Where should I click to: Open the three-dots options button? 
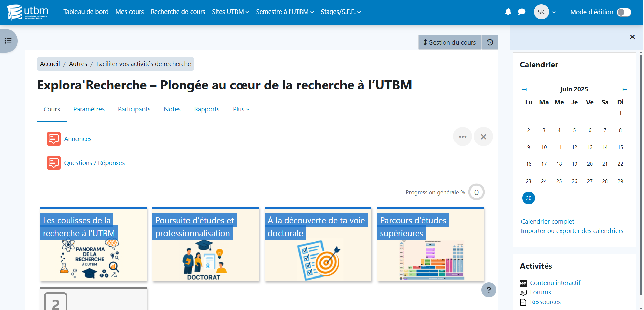[x=462, y=137]
